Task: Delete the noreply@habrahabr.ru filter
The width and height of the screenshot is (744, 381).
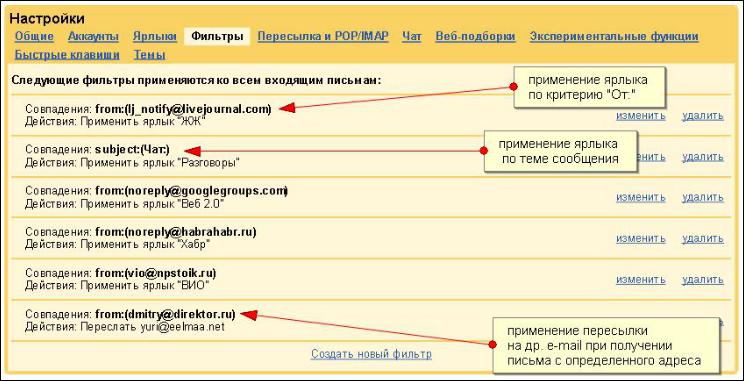Action: [702, 239]
